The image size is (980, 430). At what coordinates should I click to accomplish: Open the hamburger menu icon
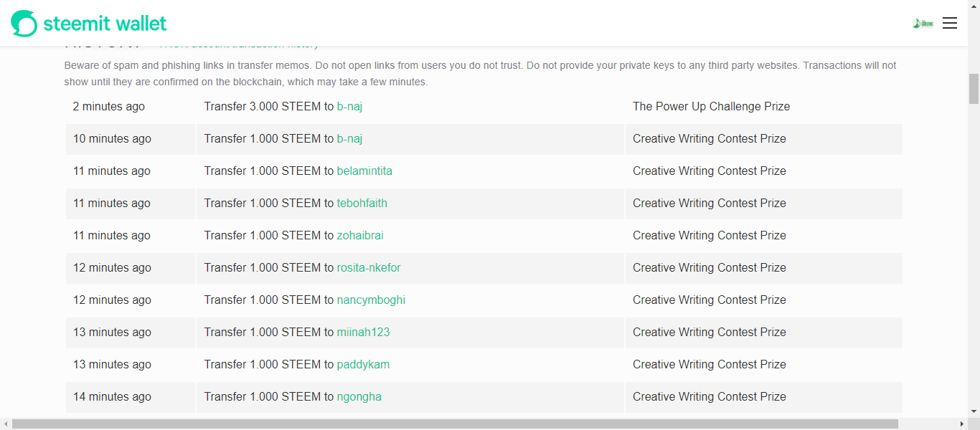950,23
